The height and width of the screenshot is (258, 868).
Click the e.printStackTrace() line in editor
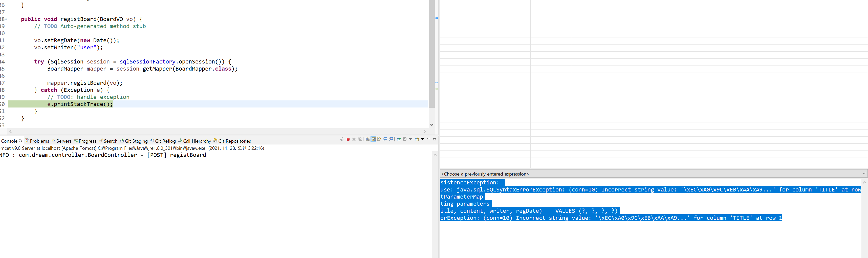(x=80, y=104)
